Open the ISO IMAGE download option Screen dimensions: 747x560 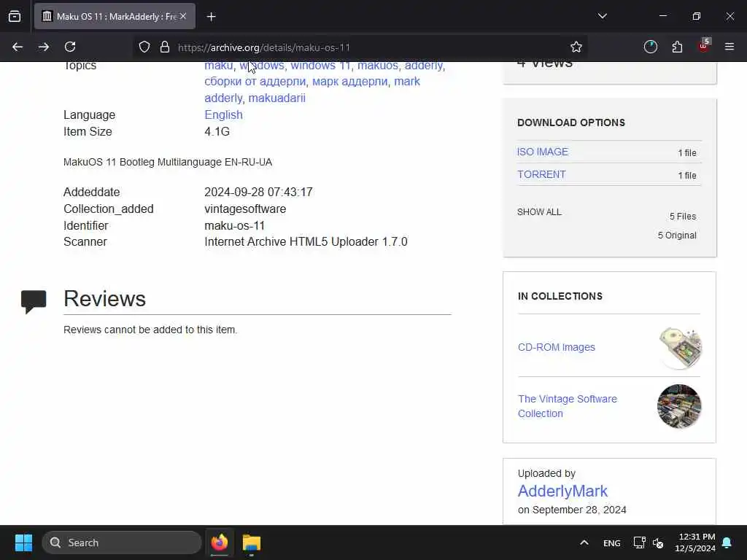pos(543,152)
